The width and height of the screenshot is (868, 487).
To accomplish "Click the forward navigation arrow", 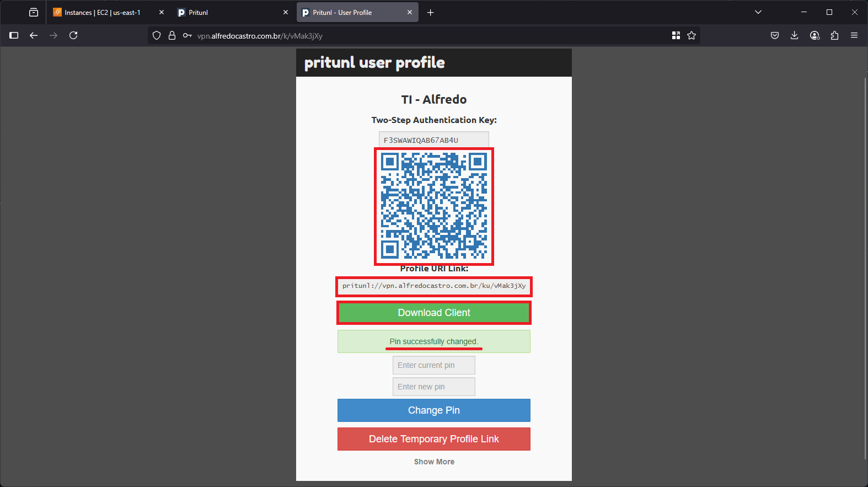I will click(x=53, y=35).
